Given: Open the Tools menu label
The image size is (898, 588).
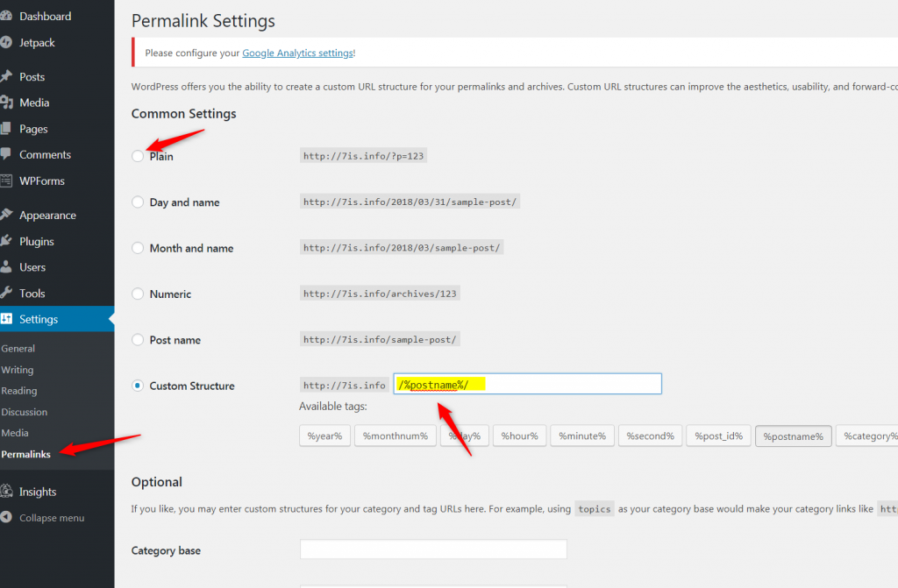Looking at the screenshot, I should (32, 294).
